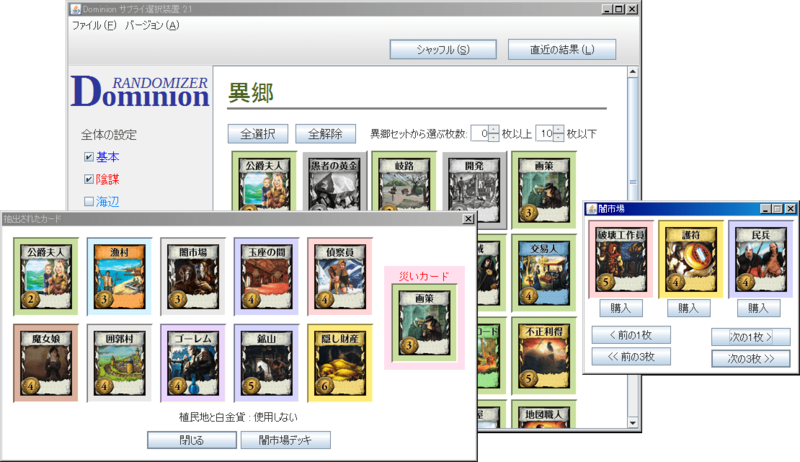This screenshot has height=462, width=800.
Task: Toggle the 公爵夫人 card in main window
Action: (x=264, y=182)
